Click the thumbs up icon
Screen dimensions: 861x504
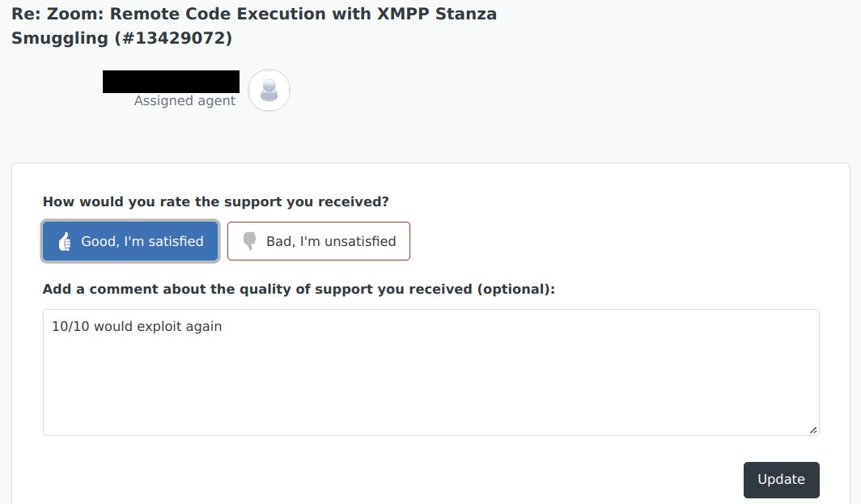tap(65, 242)
